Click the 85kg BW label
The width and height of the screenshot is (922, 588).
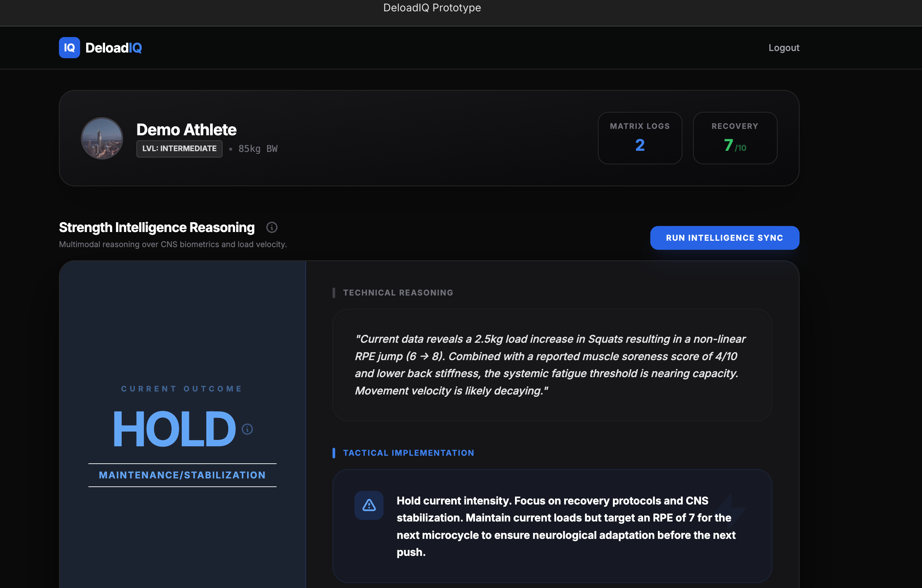258,149
